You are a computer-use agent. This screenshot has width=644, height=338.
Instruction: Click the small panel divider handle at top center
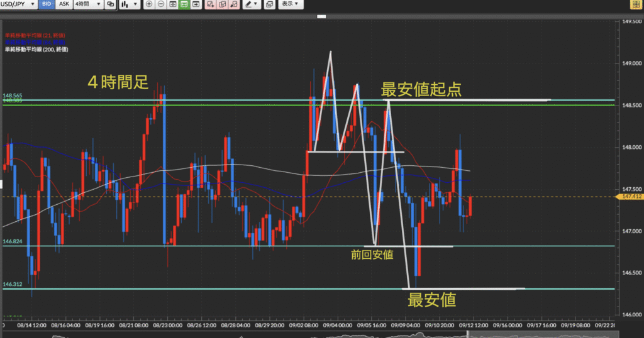coord(321,16)
